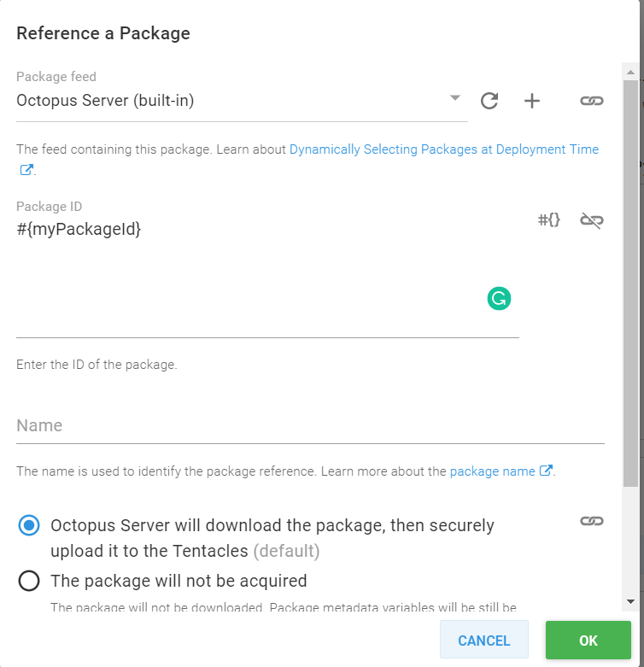
Task: Click the CANCEL button
Action: (483, 641)
